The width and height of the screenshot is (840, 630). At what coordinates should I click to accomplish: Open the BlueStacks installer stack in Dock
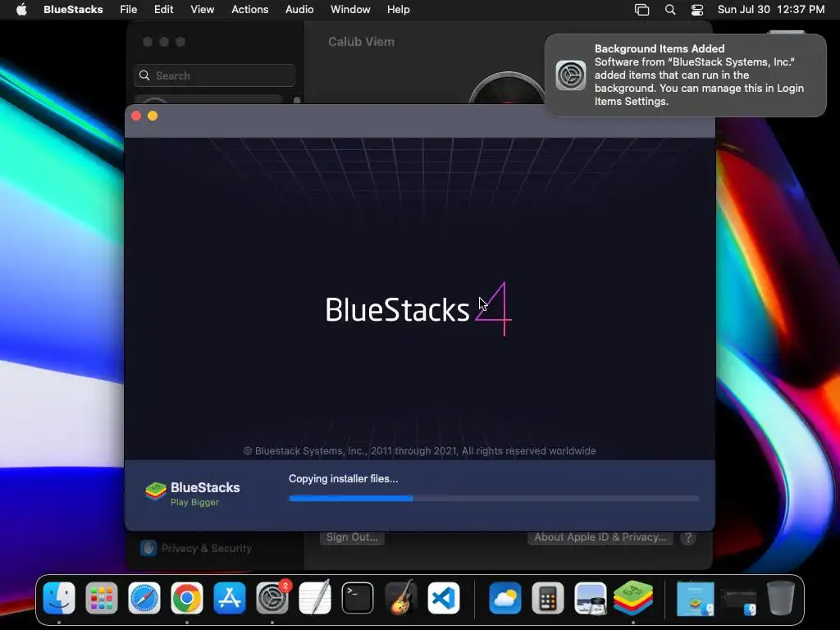coord(696,598)
